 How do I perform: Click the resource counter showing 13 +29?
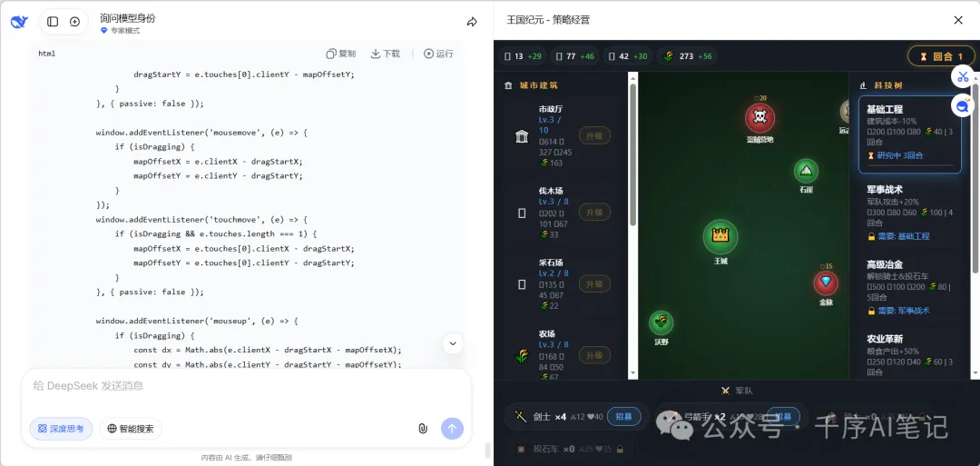524,56
